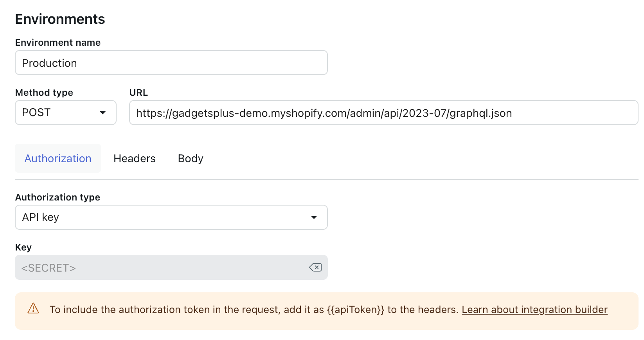This screenshot has height=340, width=644.
Task: Click the URL label above the address
Action: click(x=139, y=93)
